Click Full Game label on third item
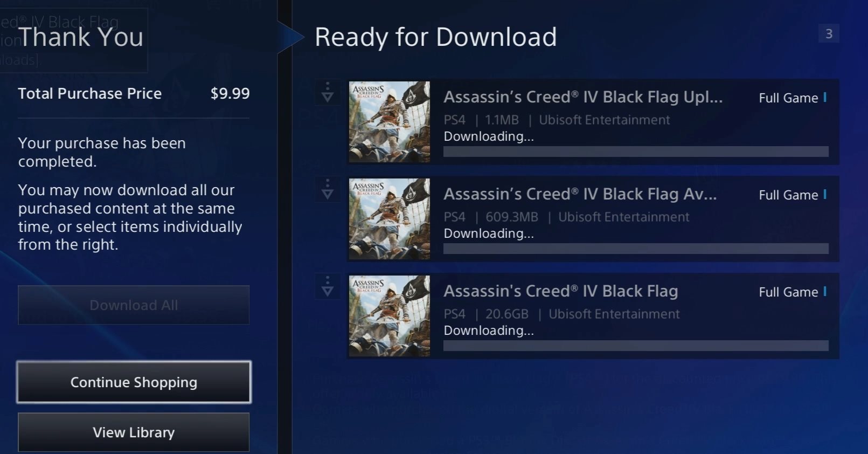 coord(788,292)
